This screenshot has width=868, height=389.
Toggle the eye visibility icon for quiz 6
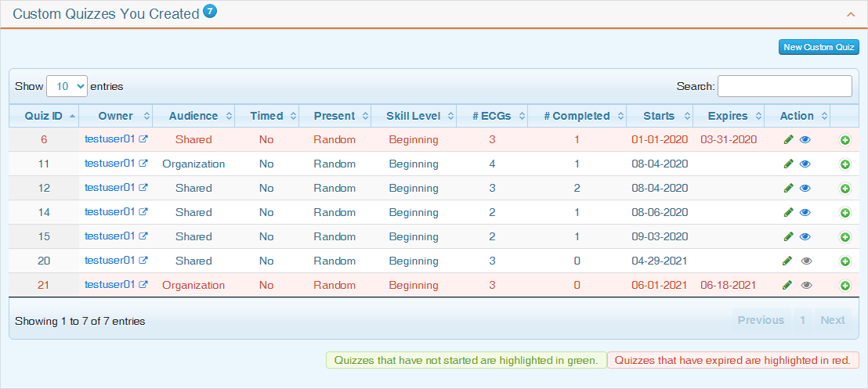(805, 140)
